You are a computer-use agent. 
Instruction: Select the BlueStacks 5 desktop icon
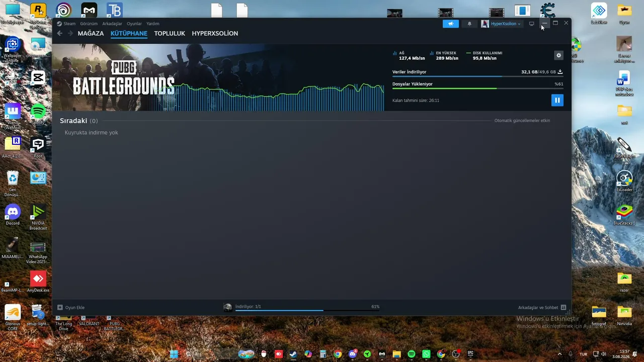[x=624, y=215]
